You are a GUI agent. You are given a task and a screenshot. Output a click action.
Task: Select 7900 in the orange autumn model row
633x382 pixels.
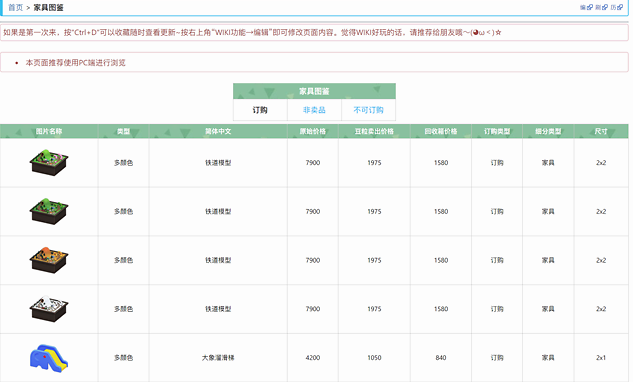[x=313, y=260]
